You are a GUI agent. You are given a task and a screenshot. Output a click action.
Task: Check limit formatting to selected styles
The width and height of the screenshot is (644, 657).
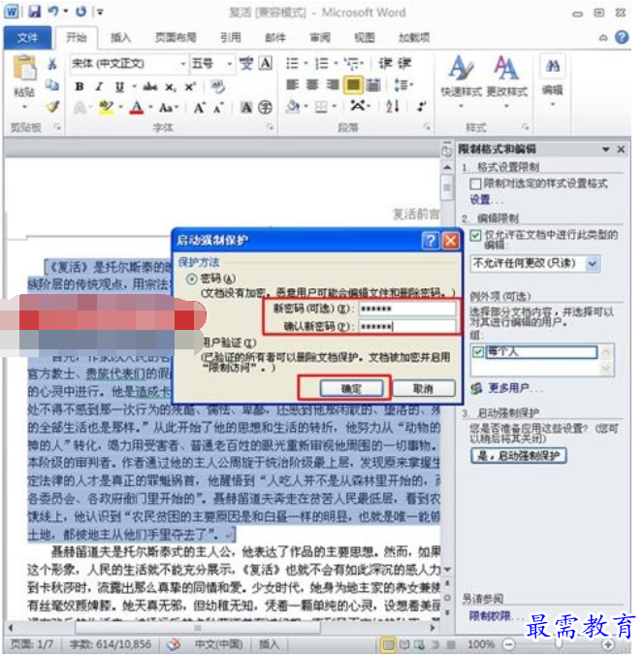(x=475, y=184)
